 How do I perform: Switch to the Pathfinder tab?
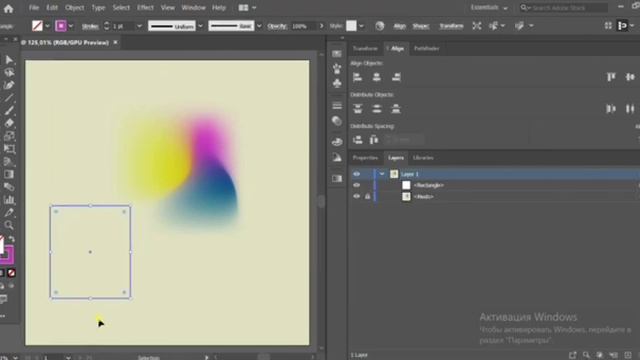pos(426,49)
